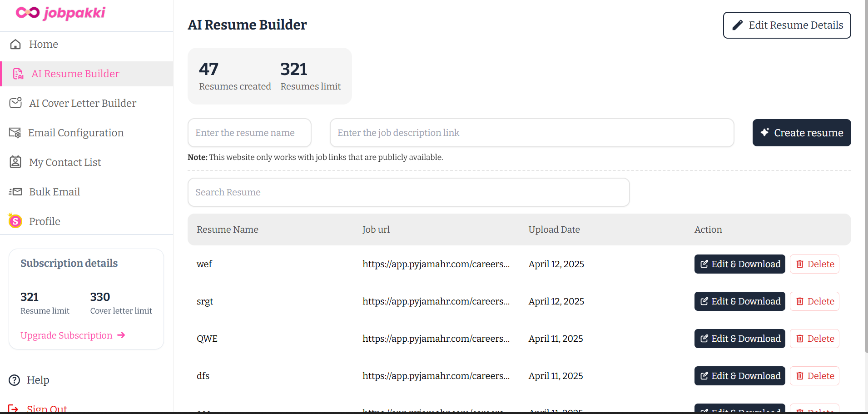This screenshot has width=868, height=414.
Task: Click the Email Configuration envelope icon
Action: coord(15,133)
